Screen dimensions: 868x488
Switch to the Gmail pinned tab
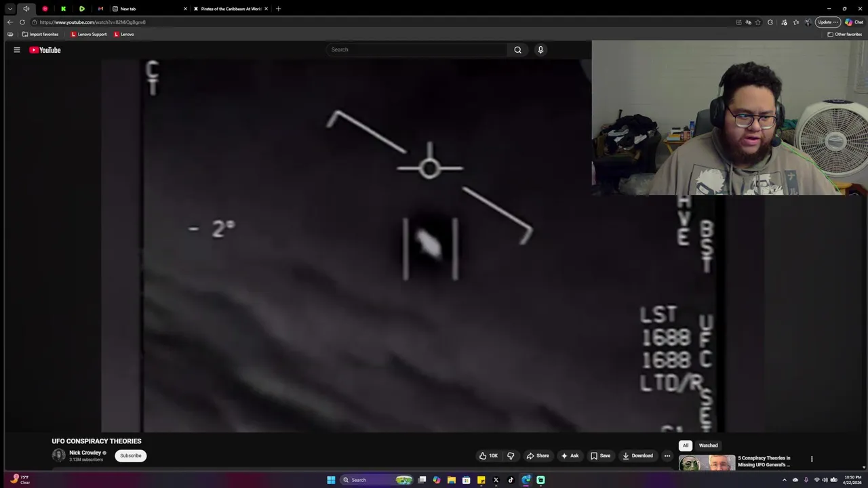[100, 9]
